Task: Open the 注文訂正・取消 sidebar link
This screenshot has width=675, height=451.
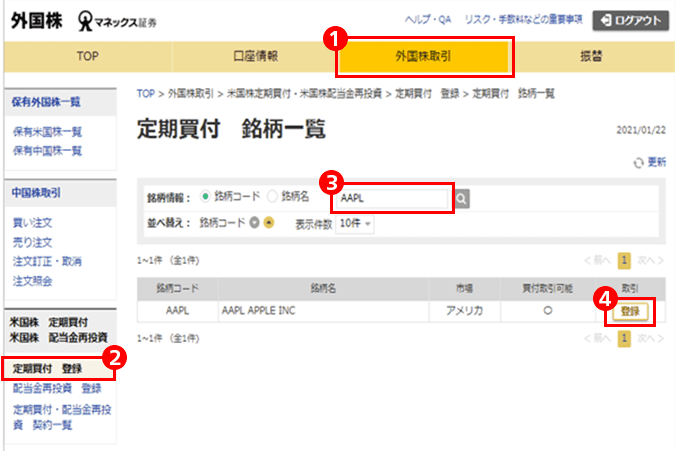Action: pos(47,261)
